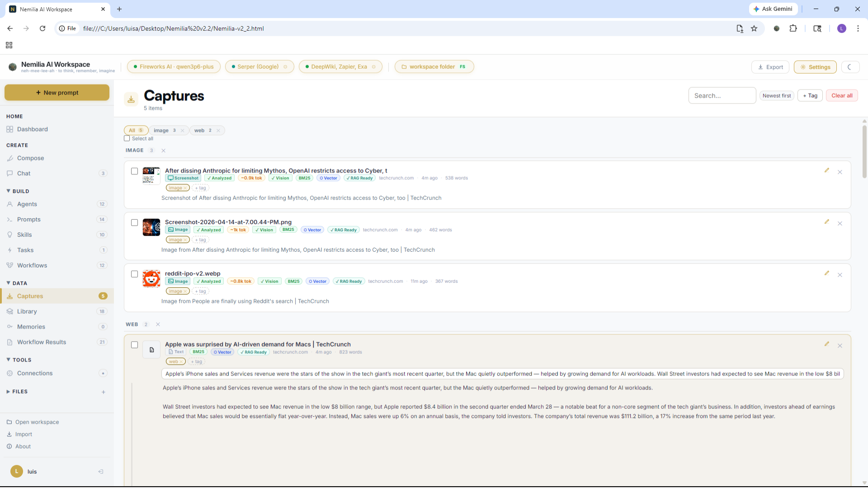The image size is (868, 488).
Task: Select Apple Macs article checkbox
Action: (134, 345)
